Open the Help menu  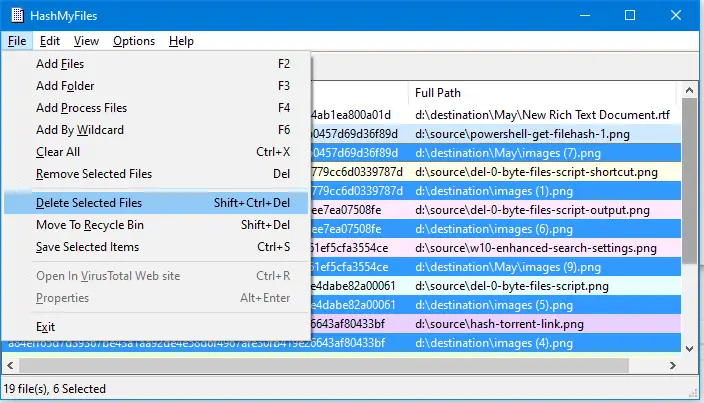[x=181, y=41]
